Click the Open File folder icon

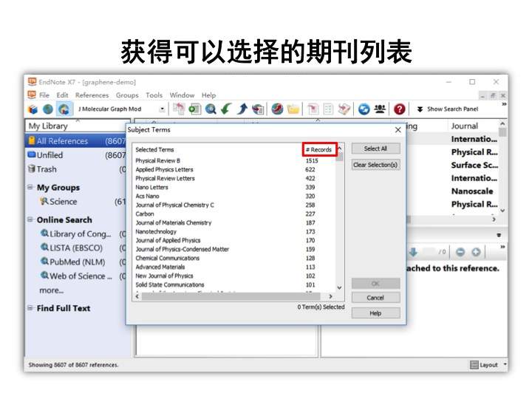click(293, 109)
